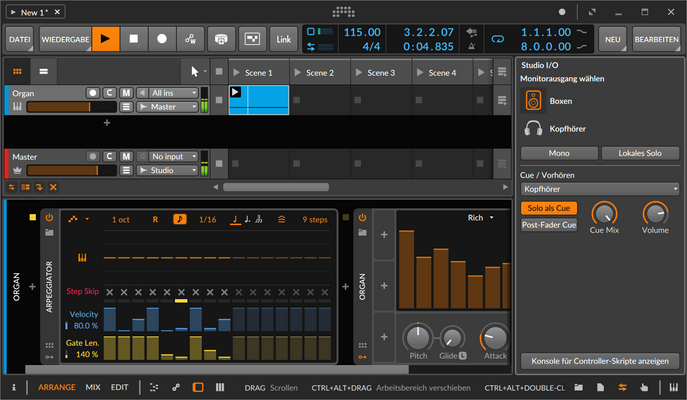
Task: Adjust the Attack knob on Organ
Action: coord(495,337)
